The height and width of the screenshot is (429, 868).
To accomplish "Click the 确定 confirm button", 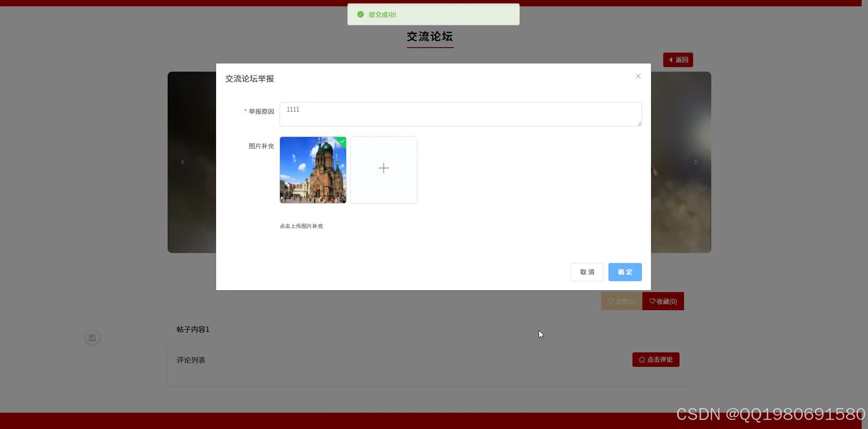I will [x=625, y=272].
